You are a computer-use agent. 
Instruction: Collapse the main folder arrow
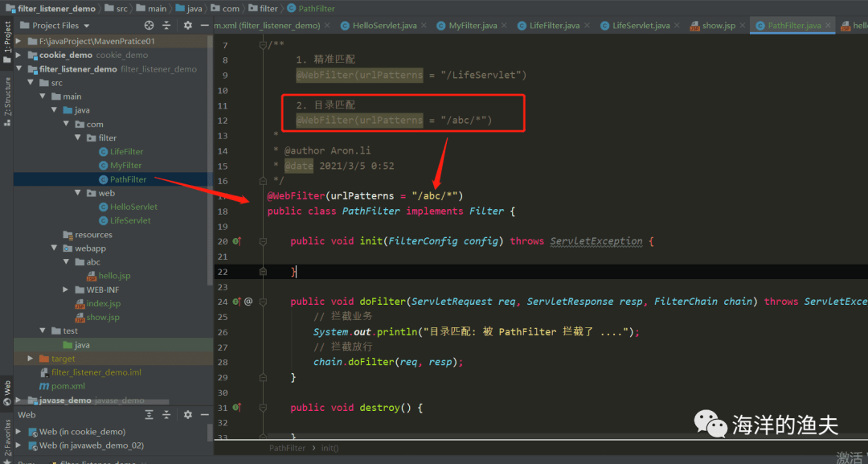(42, 96)
